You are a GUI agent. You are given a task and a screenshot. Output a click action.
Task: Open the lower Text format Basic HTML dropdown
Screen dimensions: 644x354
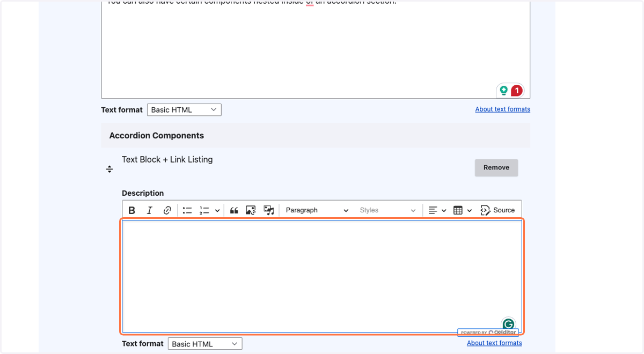(205, 344)
